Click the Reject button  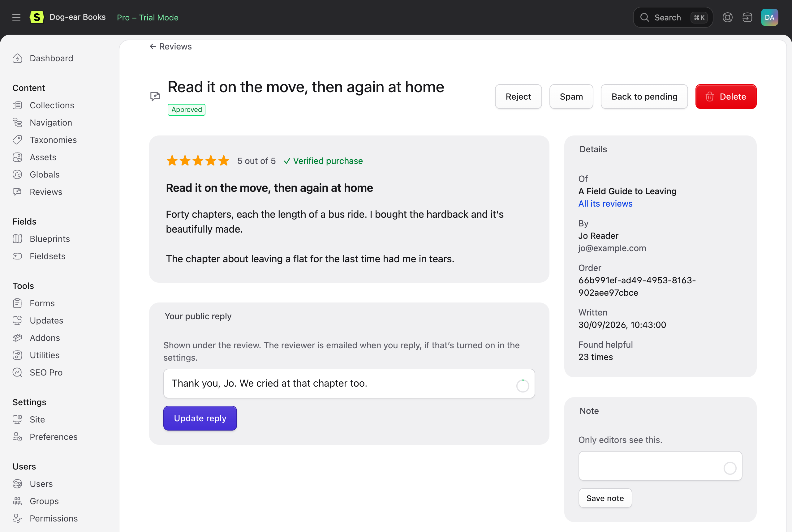(x=518, y=97)
